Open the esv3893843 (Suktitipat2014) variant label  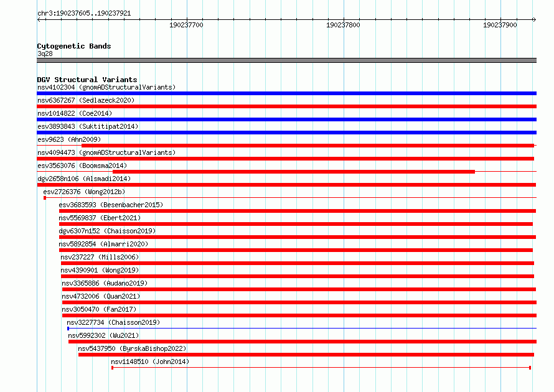click(88, 126)
